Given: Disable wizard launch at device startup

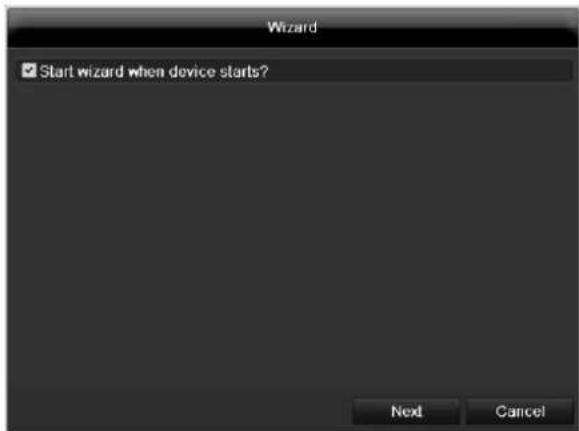Looking at the screenshot, I should [29, 70].
